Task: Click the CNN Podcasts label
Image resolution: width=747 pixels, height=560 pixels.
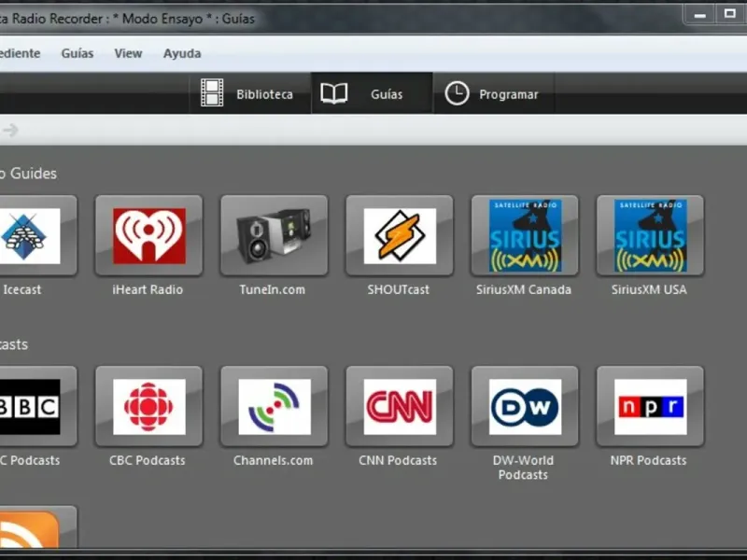Action: pyautogui.click(x=398, y=460)
